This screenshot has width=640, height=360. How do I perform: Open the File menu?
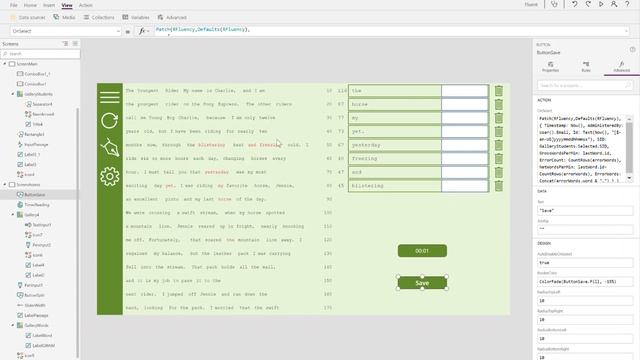(x=13, y=5)
